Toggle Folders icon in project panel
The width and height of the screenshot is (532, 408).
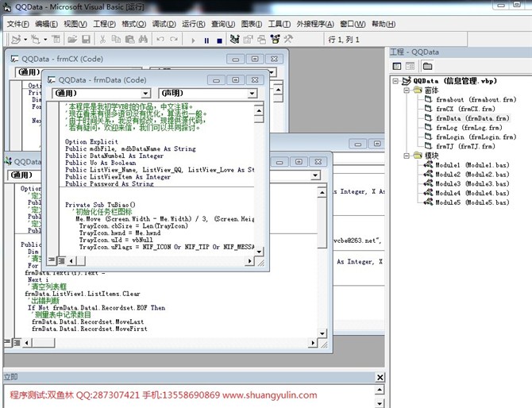pos(427,66)
